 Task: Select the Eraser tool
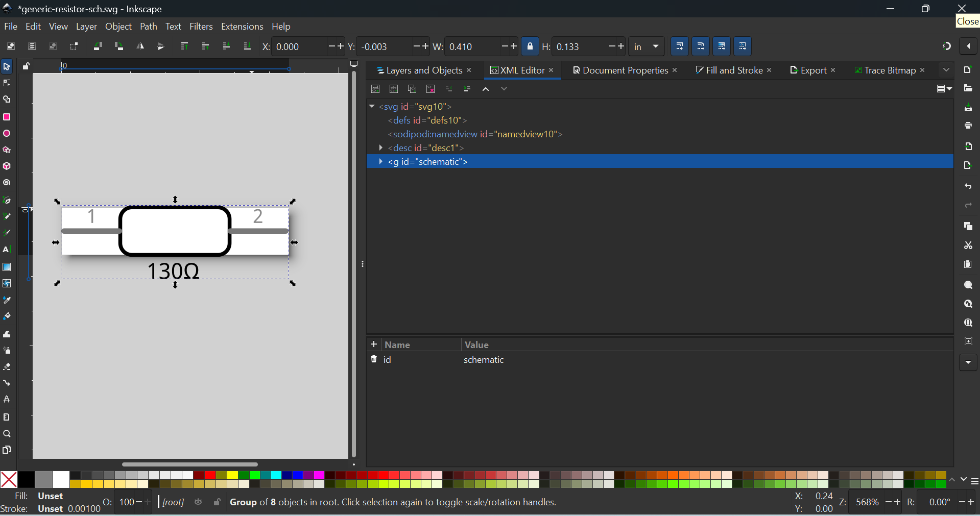(x=7, y=367)
